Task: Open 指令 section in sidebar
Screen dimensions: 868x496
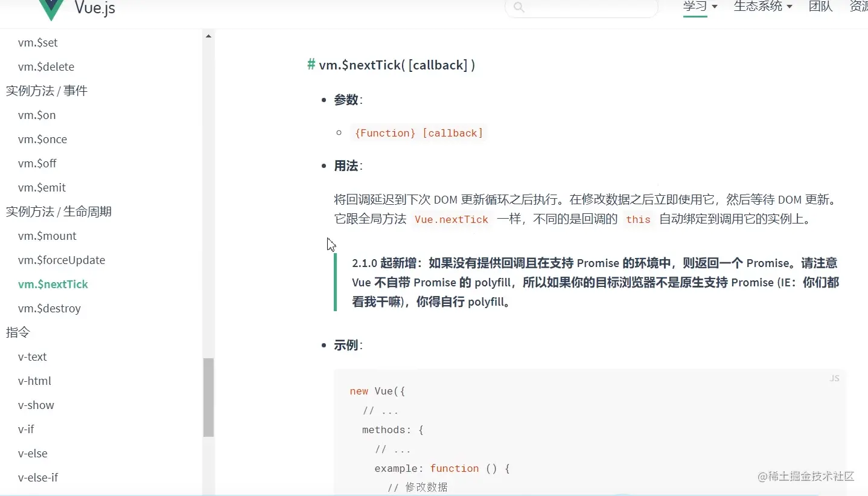Action: 18,332
